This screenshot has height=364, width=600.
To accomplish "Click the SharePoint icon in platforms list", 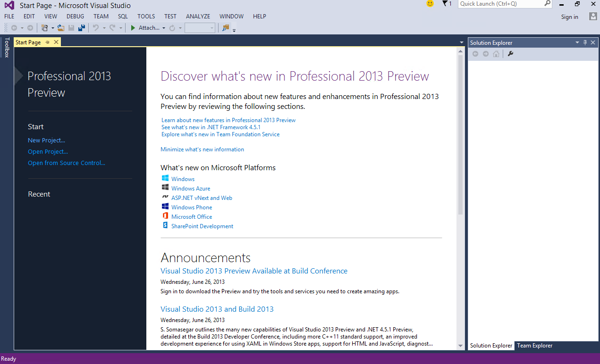I will (165, 225).
